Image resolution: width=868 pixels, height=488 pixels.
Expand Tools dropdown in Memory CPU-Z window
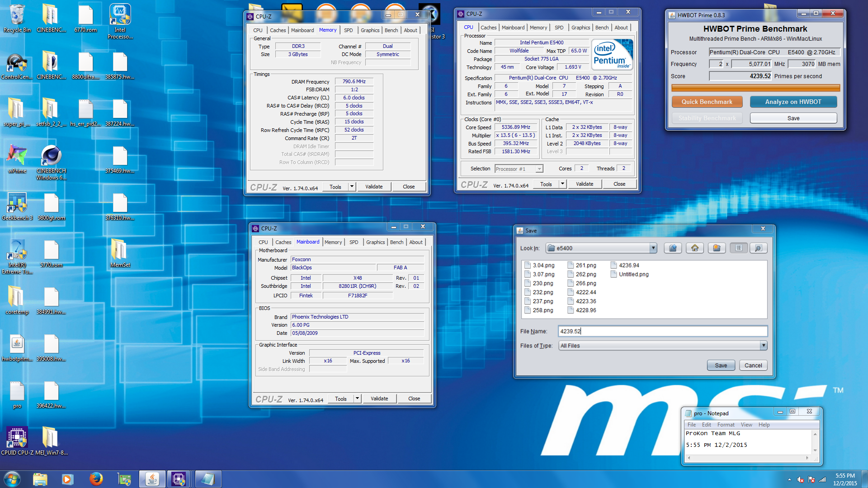point(352,187)
